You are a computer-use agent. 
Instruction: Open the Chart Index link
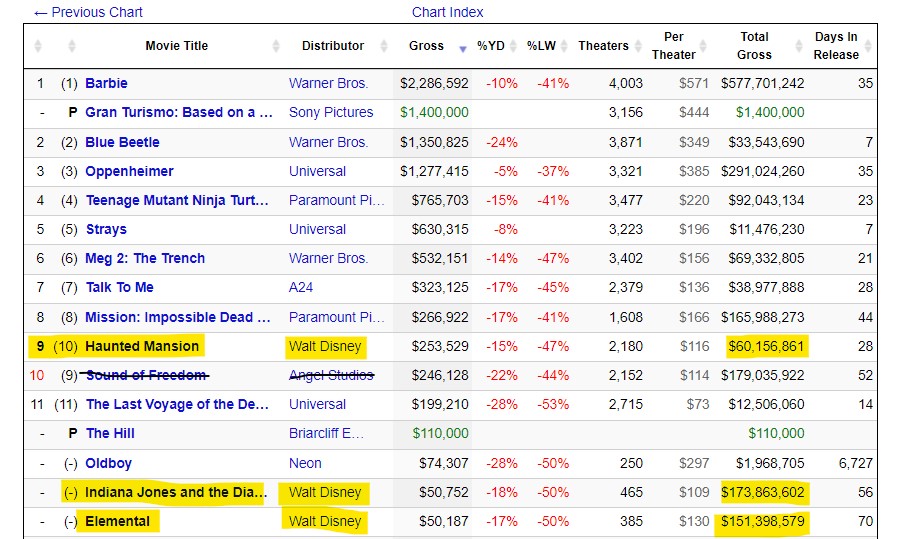(447, 12)
